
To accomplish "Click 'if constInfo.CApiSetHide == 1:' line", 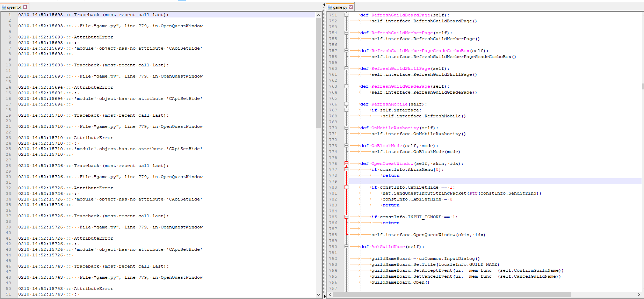I will pyautogui.click(x=413, y=187).
